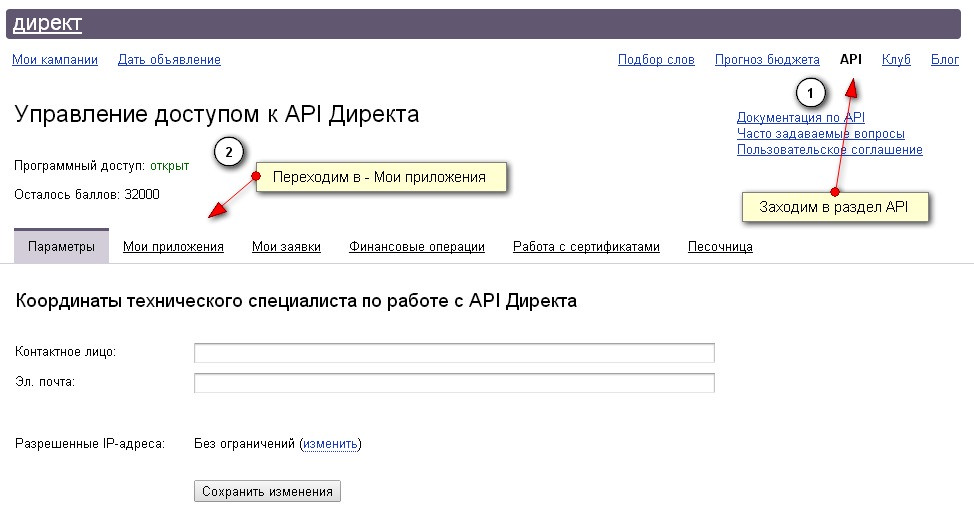Go to Мои кампании
Viewport: 974px width, 514px height.
tap(55, 60)
